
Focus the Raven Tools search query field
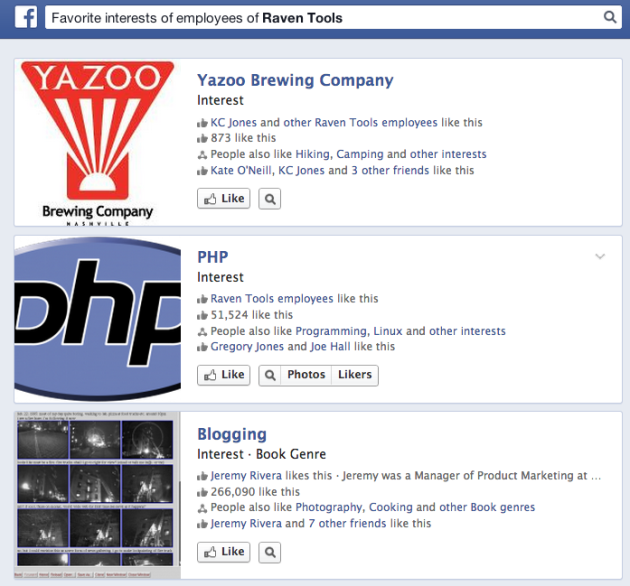[x=334, y=18]
